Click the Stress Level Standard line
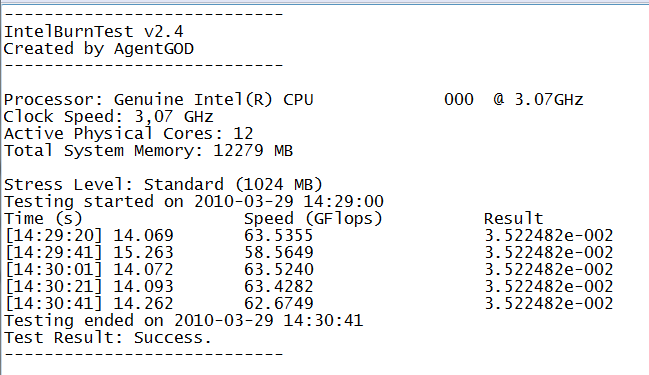 click(163, 185)
